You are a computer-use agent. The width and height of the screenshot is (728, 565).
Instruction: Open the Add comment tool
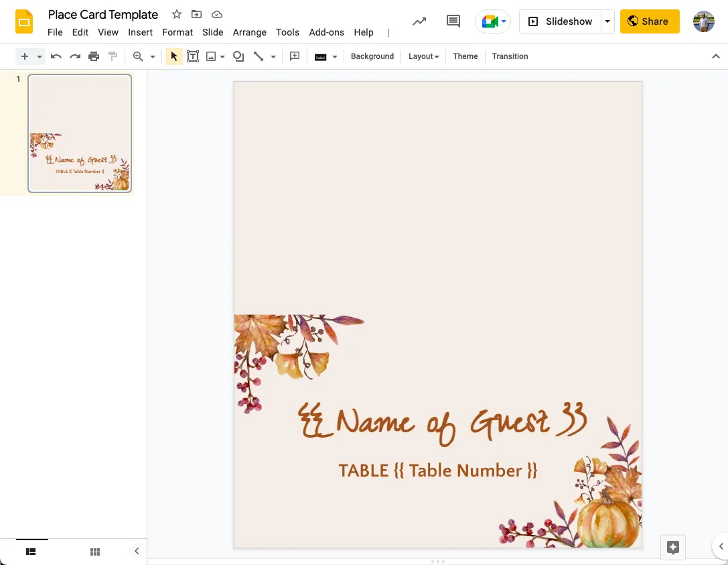click(x=295, y=56)
